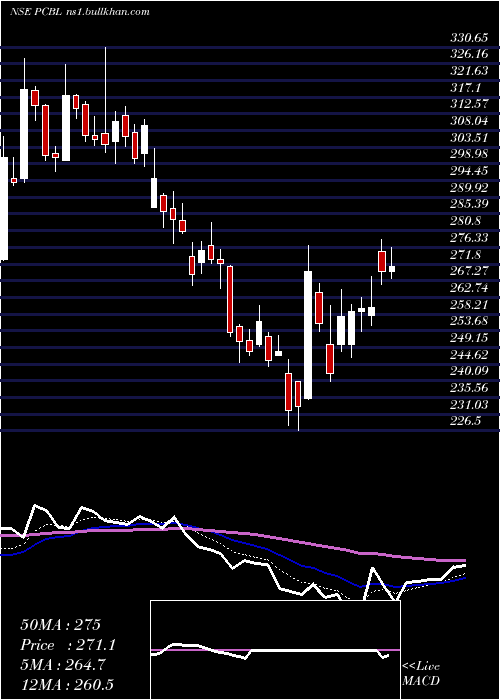Click the 303.51 price axis label
The height and width of the screenshot is (700, 500).
click(469, 138)
